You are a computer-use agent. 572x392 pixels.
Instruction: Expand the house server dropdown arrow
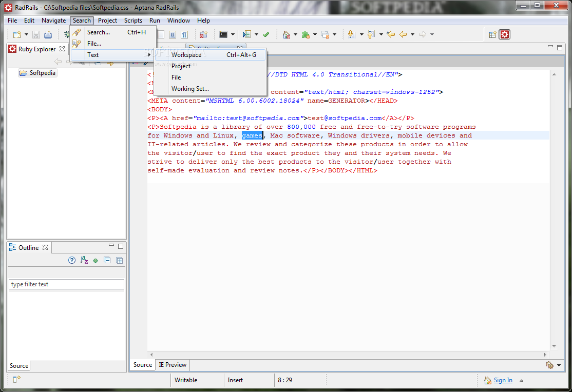pyautogui.click(x=295, y=35)
